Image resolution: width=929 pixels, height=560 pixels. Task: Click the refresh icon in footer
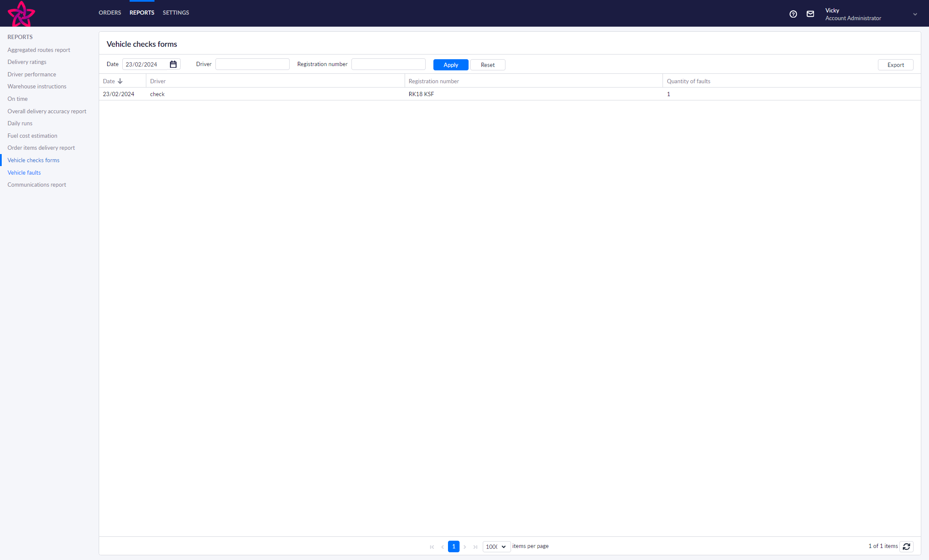tap(906, 546)
